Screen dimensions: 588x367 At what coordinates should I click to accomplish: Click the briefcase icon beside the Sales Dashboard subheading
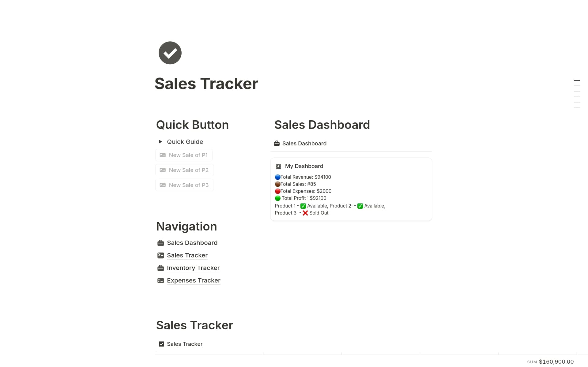(x=277, y=143)
